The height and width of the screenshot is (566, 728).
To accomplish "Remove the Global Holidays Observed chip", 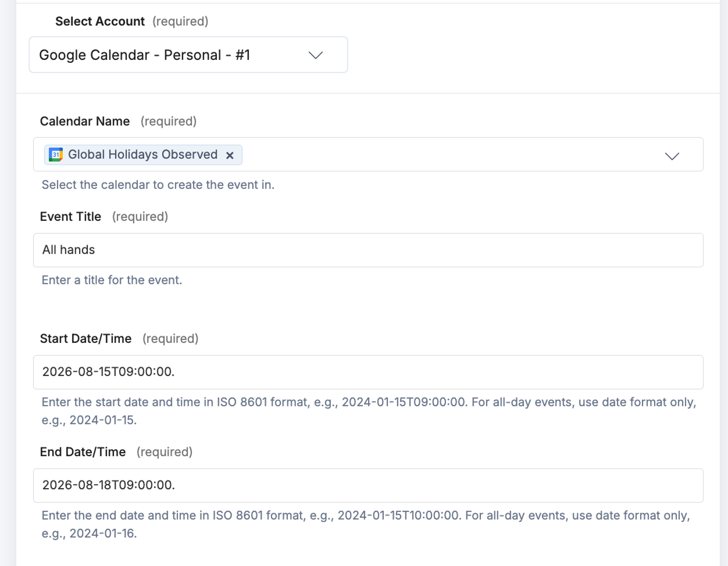I will click(230, 155).
